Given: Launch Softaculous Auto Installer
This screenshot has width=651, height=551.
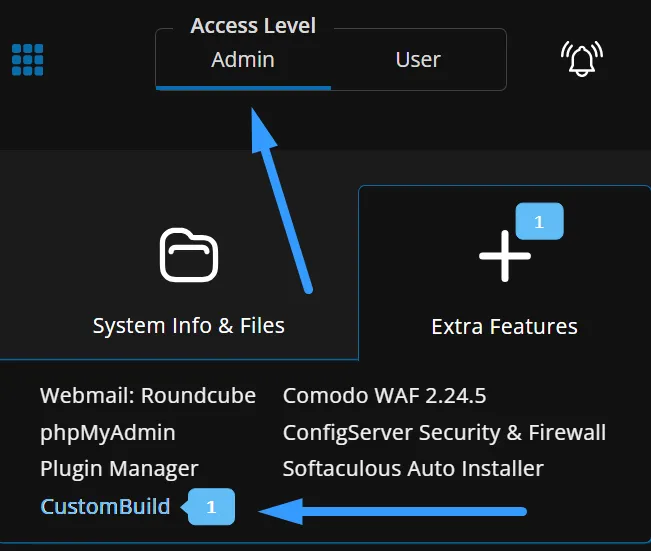Looking at the screenshot, I should coord(413,469).
